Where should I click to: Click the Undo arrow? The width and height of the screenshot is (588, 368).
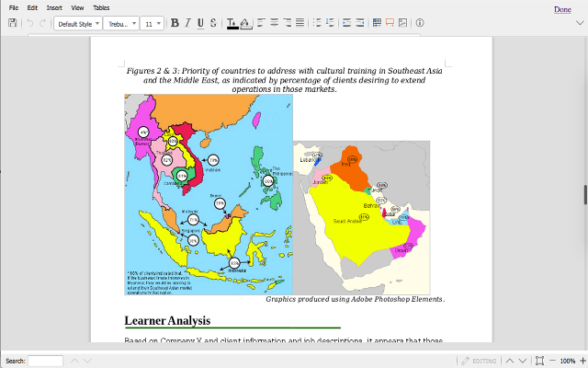30,23
